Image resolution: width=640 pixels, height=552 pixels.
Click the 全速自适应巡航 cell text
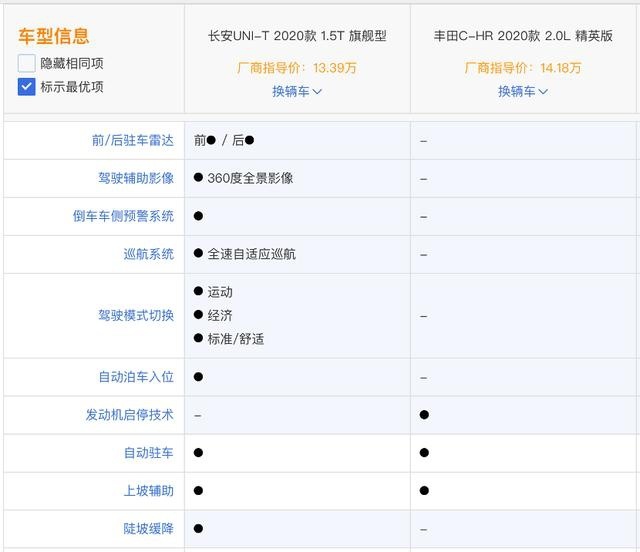pos(251,254)
